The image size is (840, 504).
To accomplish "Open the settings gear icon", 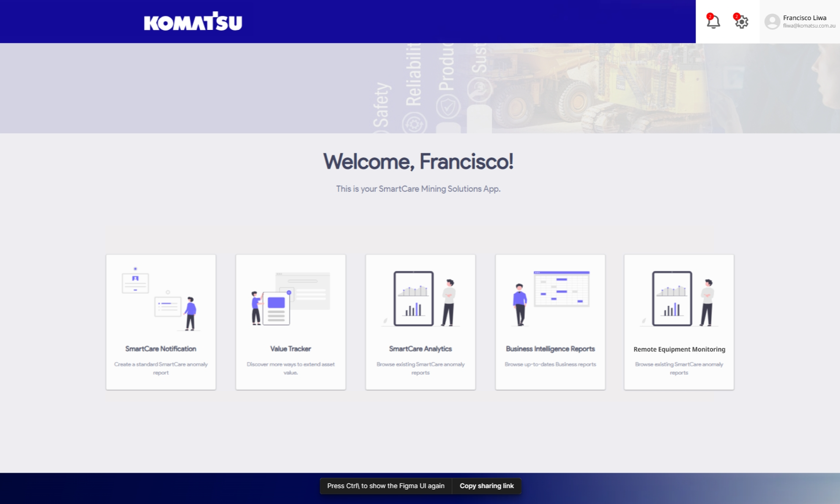I will (741, 22).
